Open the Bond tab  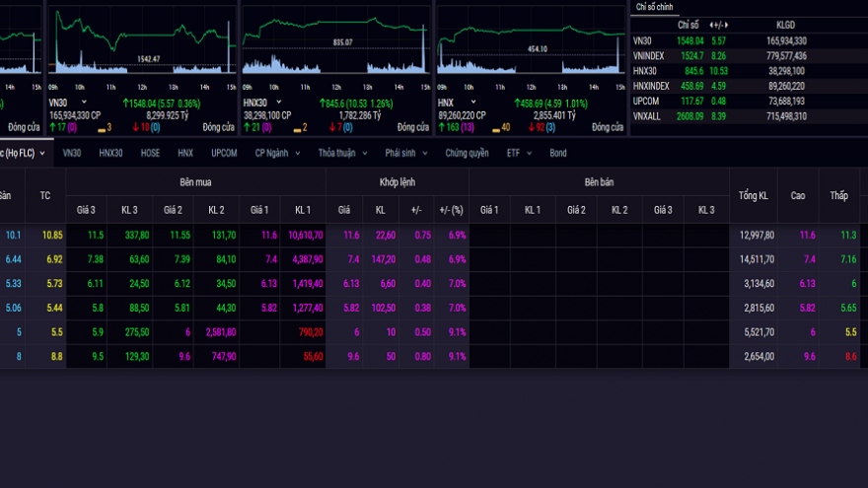tap(558, 153)
